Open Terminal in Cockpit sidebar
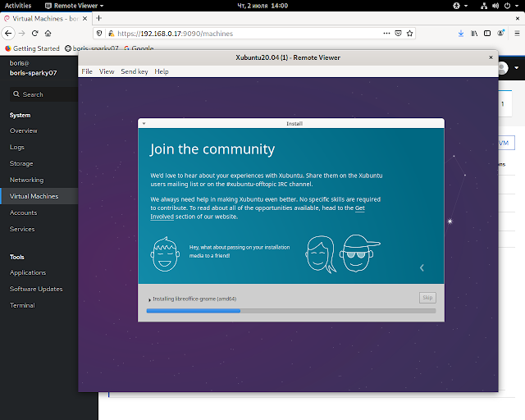 (x=22, y=305)
